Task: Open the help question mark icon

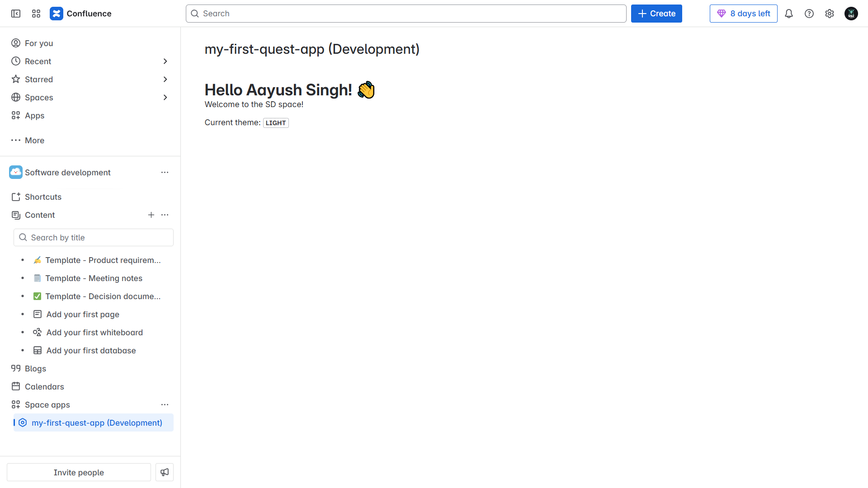Action: [809, 14]
